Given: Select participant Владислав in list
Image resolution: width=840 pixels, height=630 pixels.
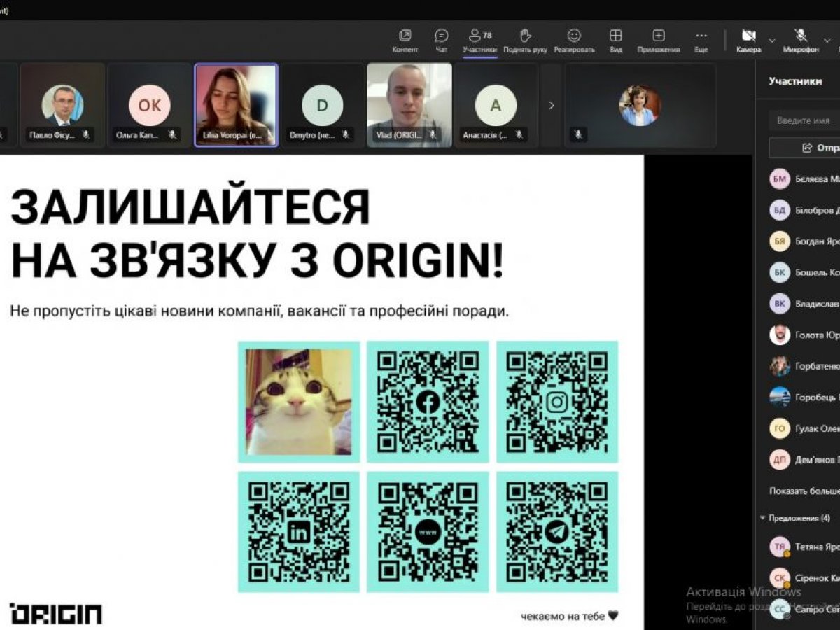Looking at the screenshot, I should point(804,304).
